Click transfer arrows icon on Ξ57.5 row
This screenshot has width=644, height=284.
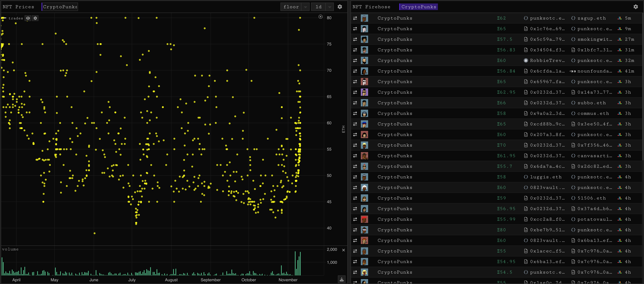(355, 39)
